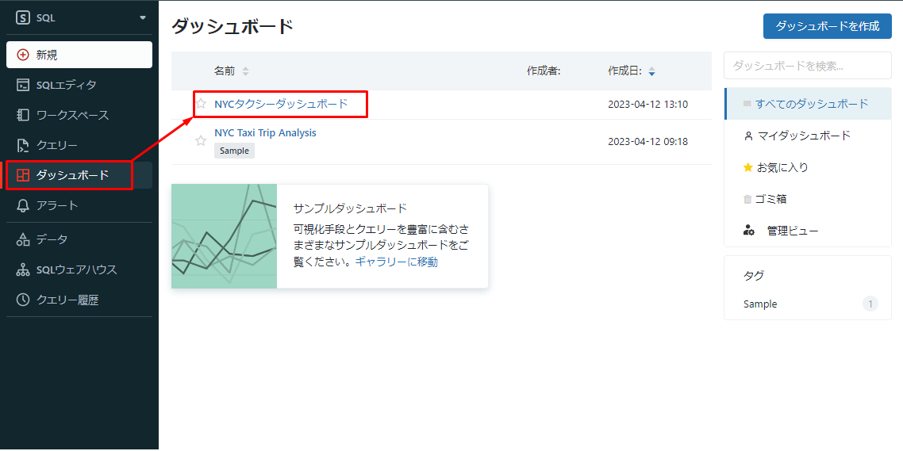Click the yellow star icon beside お気に入り
This screenshot has height=451, width=903.
tap(748, 168)
